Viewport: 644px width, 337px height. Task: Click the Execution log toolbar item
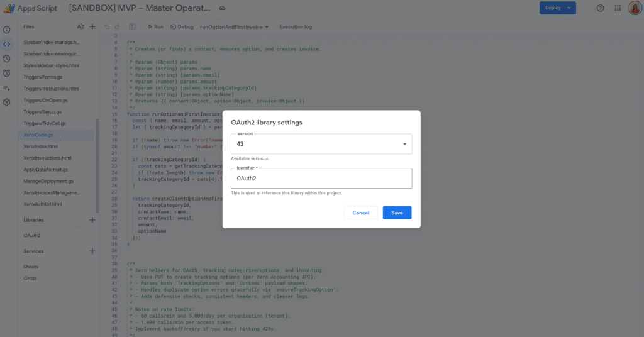coord(296,27)
